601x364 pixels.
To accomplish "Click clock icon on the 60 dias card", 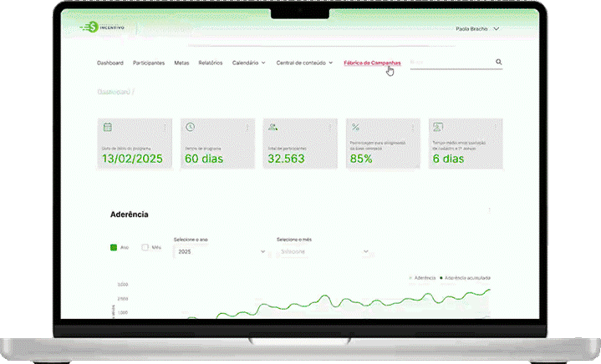I will click(190, 127).
